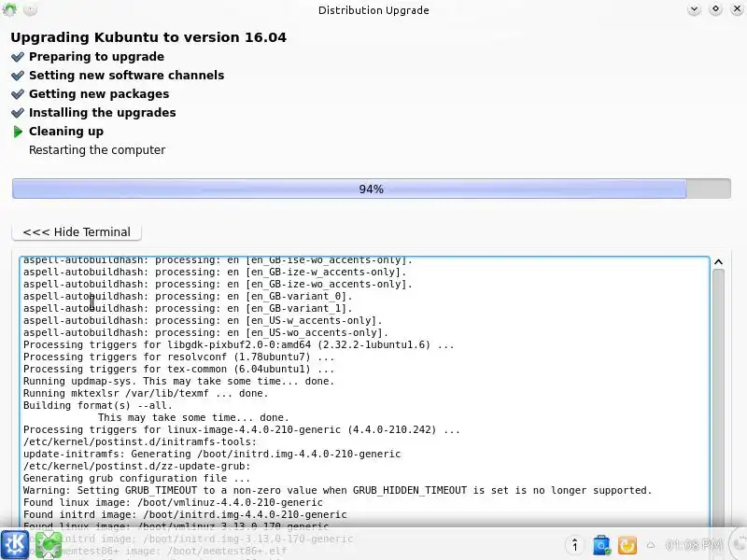Viewport: 747px width, 560px height.
Task: Click terminal line 'Found initrd image: /boot/initrd.img-4.4.0-210-generic'
Action: click(x=185, y=515)
